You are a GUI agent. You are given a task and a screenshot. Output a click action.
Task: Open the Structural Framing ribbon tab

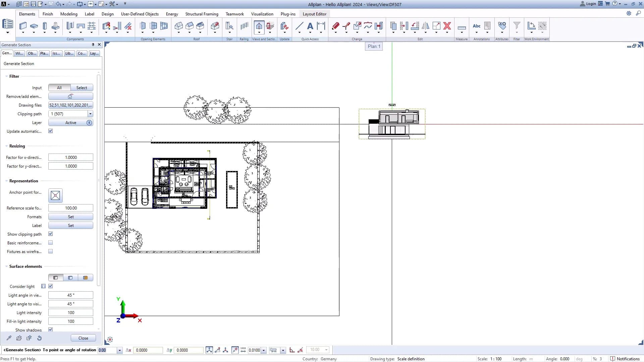[202, 14]
